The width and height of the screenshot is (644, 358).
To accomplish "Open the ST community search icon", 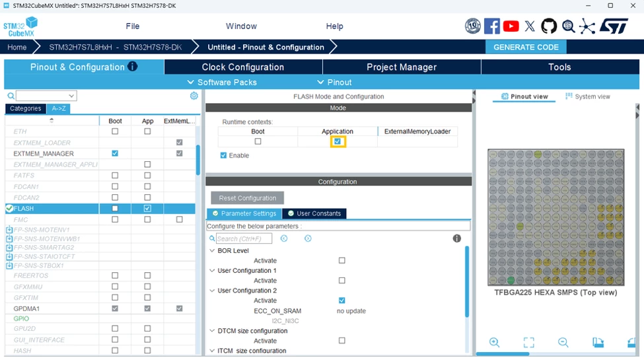I will [x=569, y=26].
